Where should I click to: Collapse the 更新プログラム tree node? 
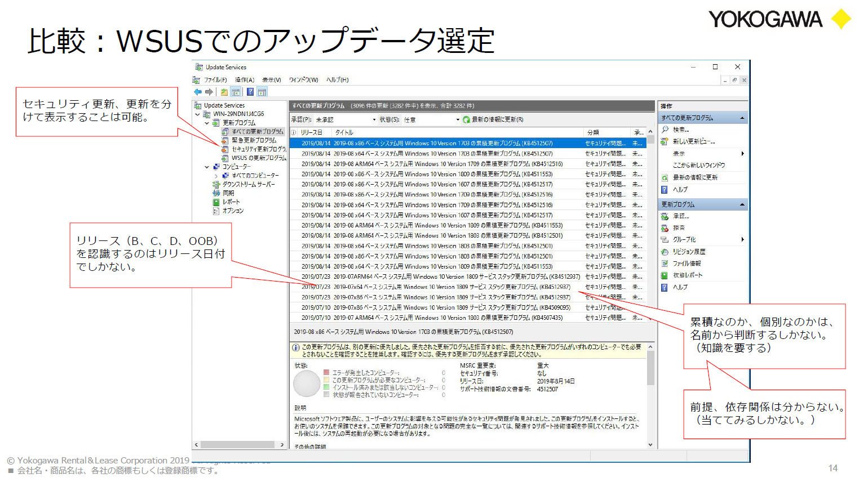point(207,123)
